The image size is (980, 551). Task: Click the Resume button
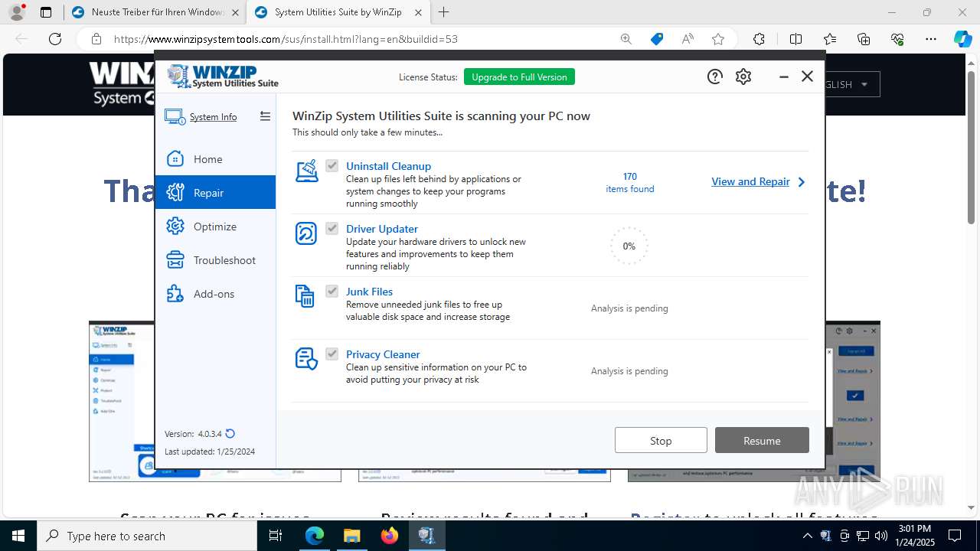point(762,440)
